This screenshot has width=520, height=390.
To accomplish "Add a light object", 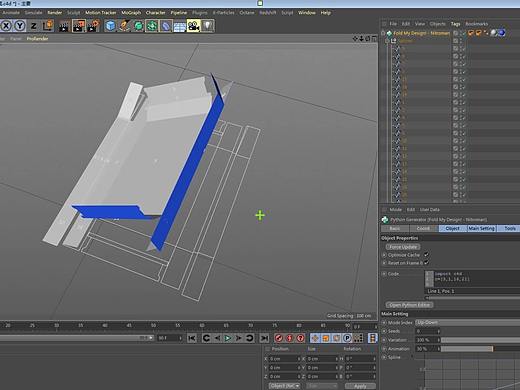I will [x=207, y=26].
